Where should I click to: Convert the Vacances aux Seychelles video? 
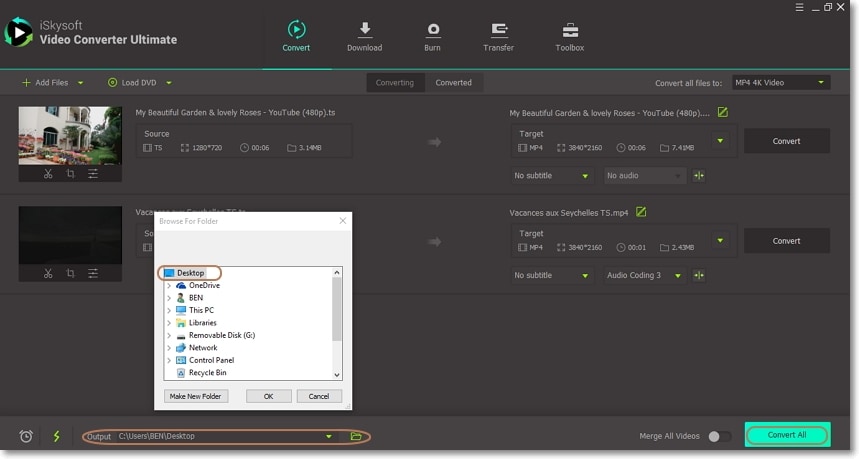[x=787, y=241]
